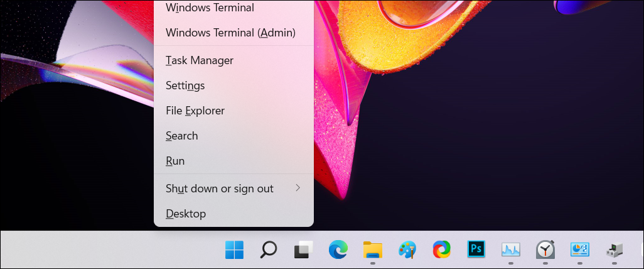Screen dimensions: 644x269
Task: Click the colorful swirl app icon
Action: (442, 250)
